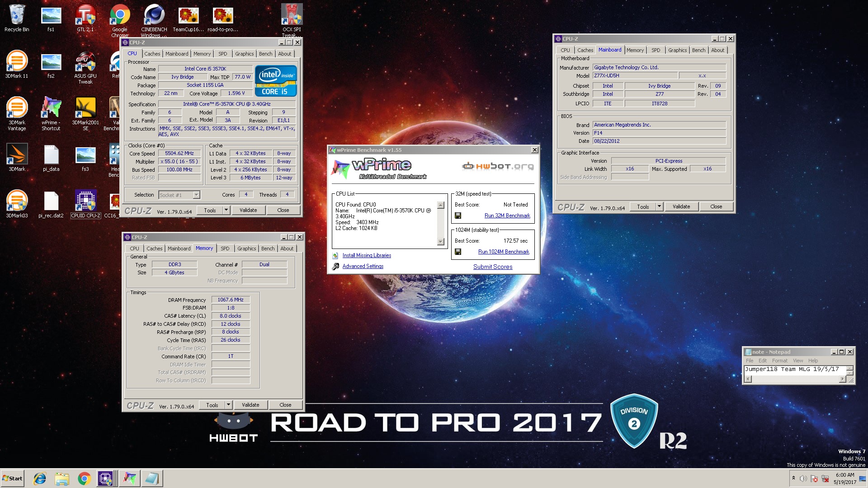Show hidden system tray icons arrow
The width and height of the screenshot is (868, 488).
pyautogui.click(x=793, y=478)
